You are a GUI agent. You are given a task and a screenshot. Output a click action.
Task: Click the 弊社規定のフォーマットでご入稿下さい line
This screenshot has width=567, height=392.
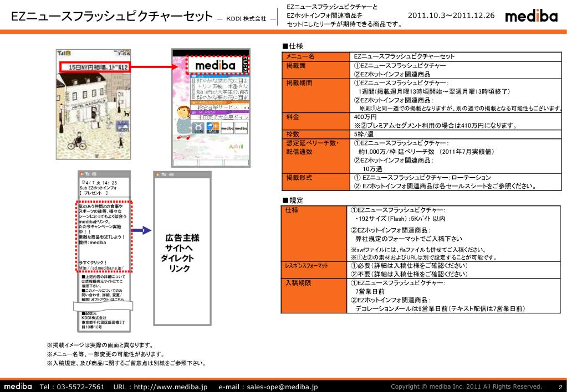click(408, 239)
